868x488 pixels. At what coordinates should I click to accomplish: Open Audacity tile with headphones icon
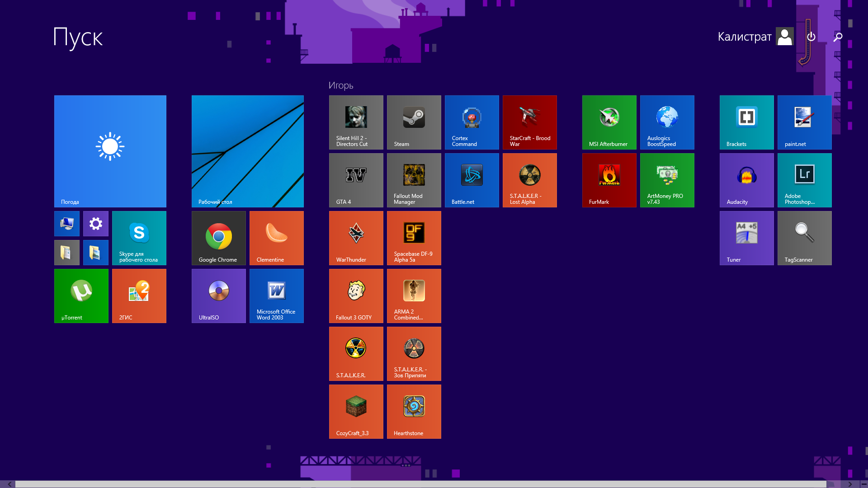(x=746, y=180)
